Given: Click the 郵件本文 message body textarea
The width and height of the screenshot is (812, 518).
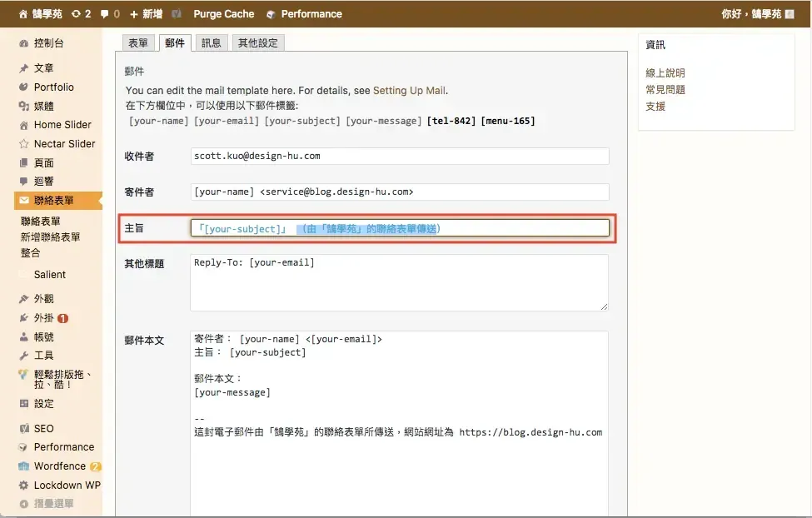Looking at the screenshot, I should coord(399,423).
